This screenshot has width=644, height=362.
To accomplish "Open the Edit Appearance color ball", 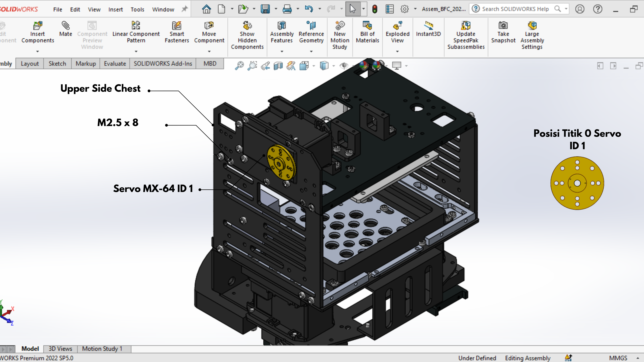I will coord(364,66).
